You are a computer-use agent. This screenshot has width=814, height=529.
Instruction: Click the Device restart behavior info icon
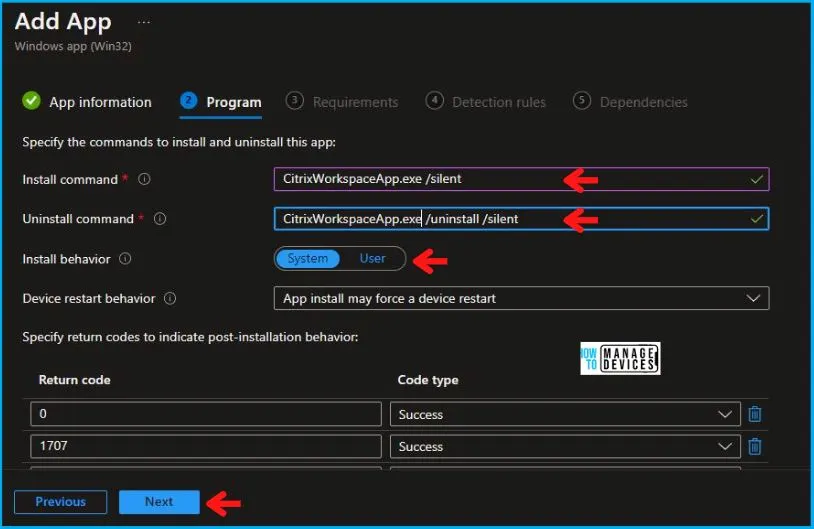[170, 299]
